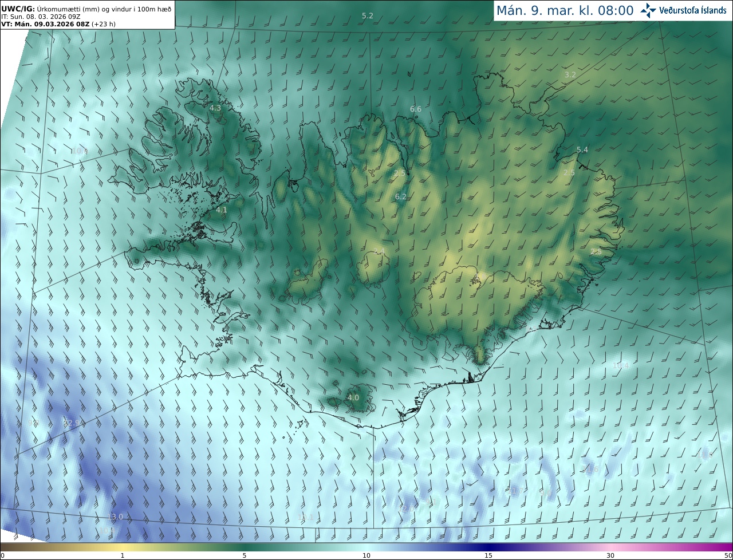733x560 pixels.
Task: Click the "IT: Sun. 08. 03. 2026 09Z" line
Action: click(40, 17)
